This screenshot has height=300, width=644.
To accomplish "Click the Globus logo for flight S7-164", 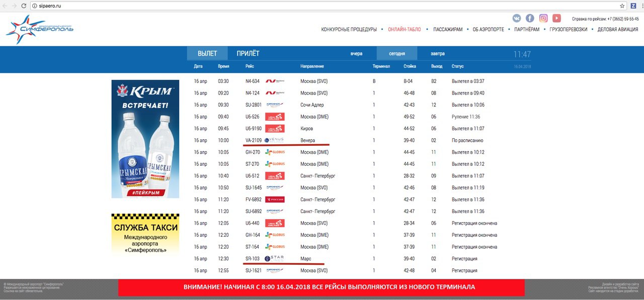I will 275,247.
